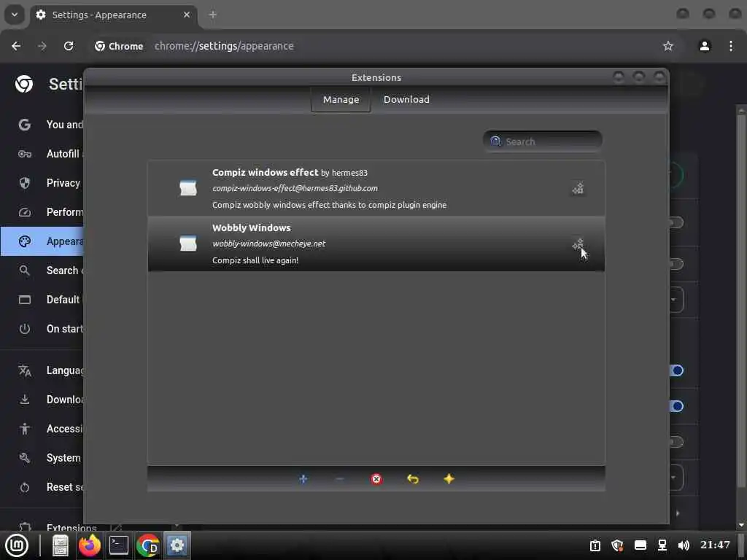Open the Chrome profile menu
Screen dimensions: 747x560
705,46
